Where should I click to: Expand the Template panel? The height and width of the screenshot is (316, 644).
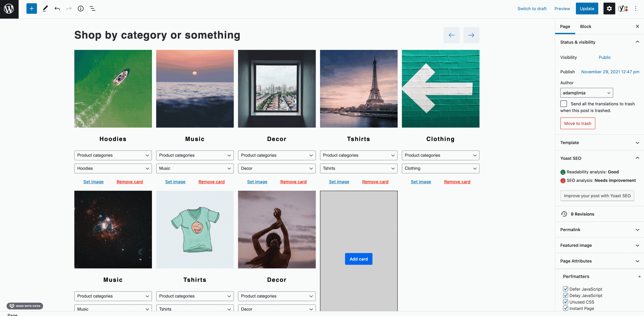point(599,143)
